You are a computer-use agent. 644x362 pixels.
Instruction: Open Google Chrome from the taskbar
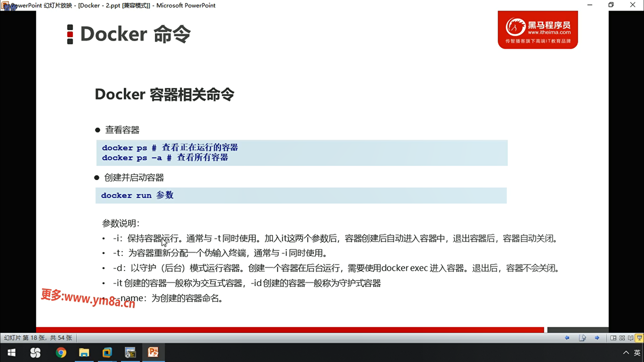(x=61, y=353)
